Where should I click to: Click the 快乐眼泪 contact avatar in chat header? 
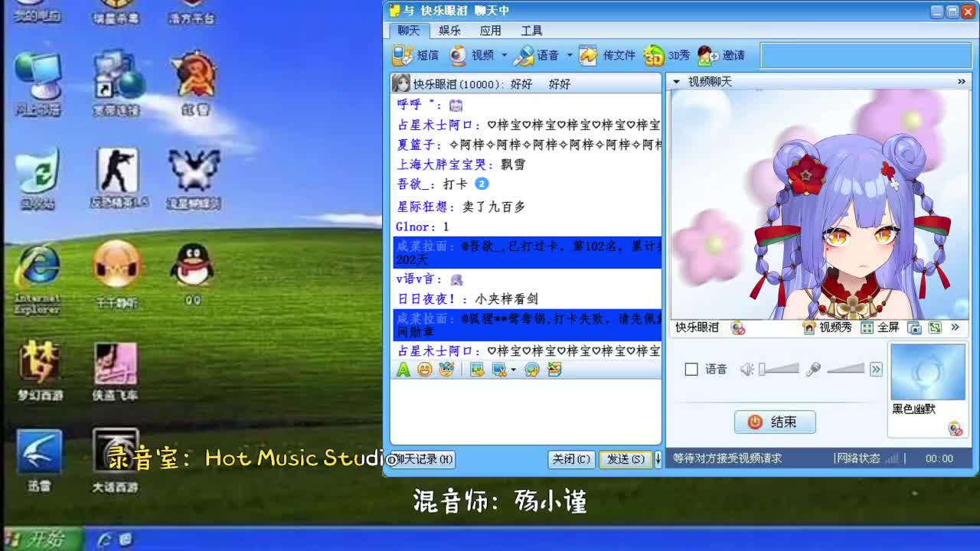click(x=400, y=83)
